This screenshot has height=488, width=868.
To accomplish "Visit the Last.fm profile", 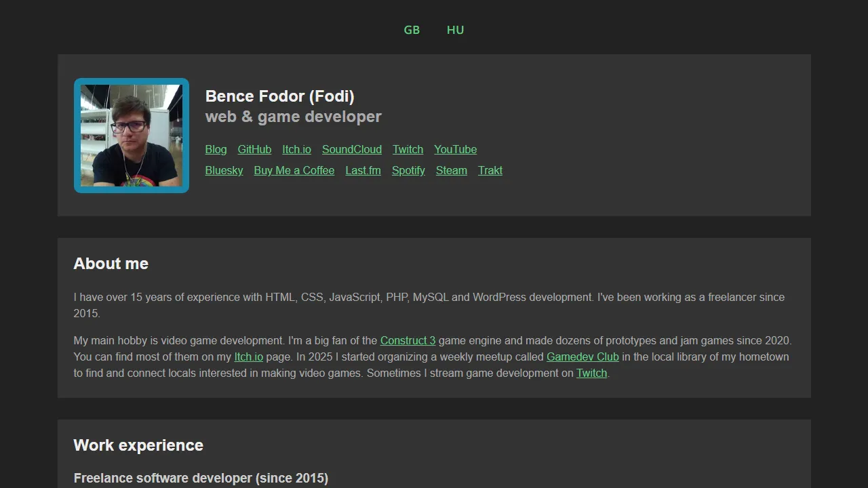I will pyautogui.click(x=363, y=170).
